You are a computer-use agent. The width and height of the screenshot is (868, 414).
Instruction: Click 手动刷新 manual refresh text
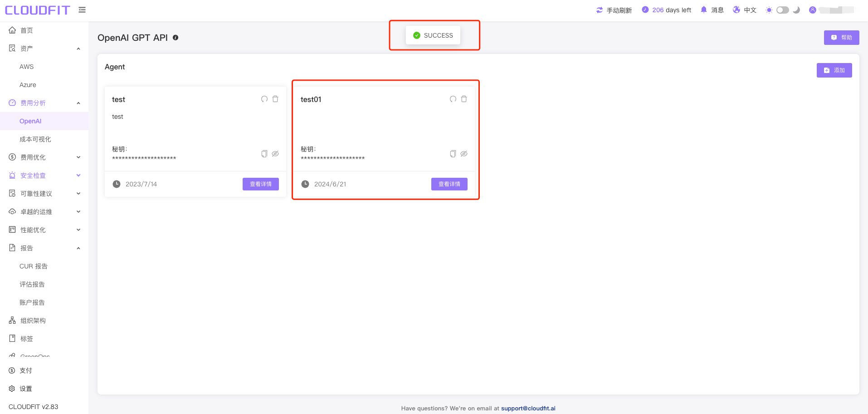(x=619, y=10)
